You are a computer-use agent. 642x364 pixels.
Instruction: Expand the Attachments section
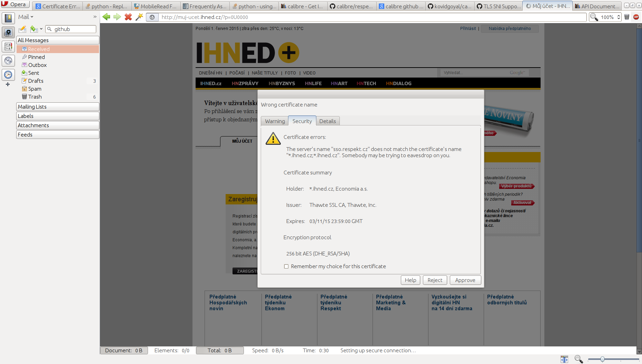click(x=58, y=125)
